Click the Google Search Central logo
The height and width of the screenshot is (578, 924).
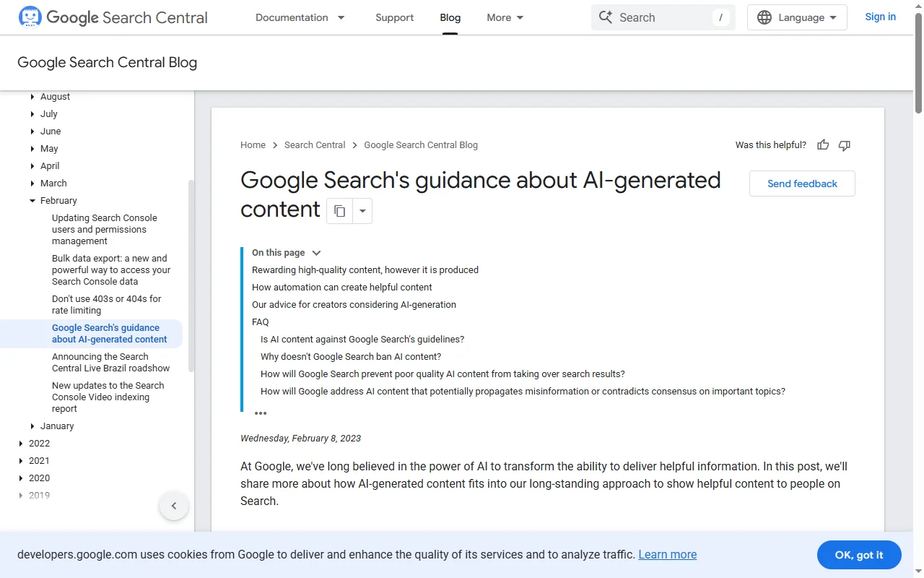coord(113,17)
